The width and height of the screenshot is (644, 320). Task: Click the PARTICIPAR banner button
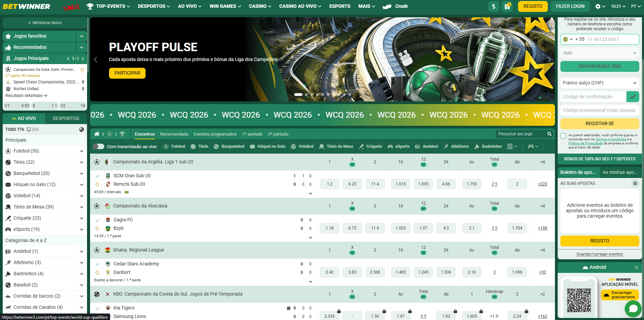(127, 73)
